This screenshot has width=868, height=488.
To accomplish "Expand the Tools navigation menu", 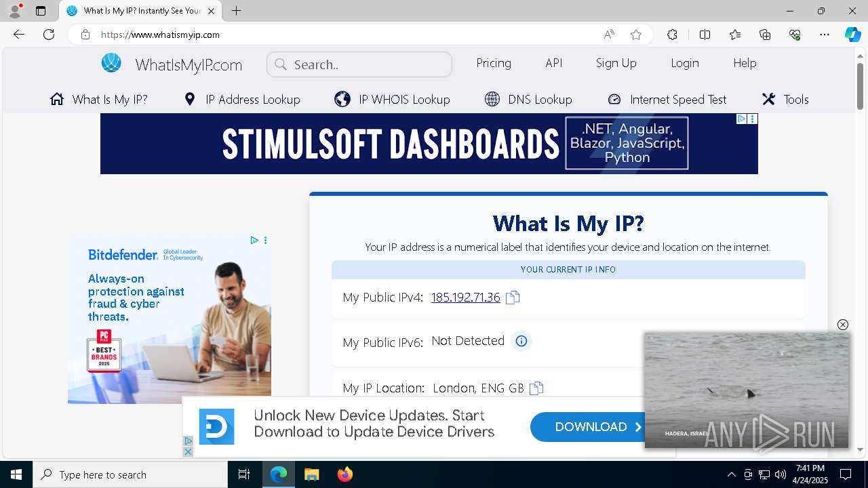I will (785, 100).
